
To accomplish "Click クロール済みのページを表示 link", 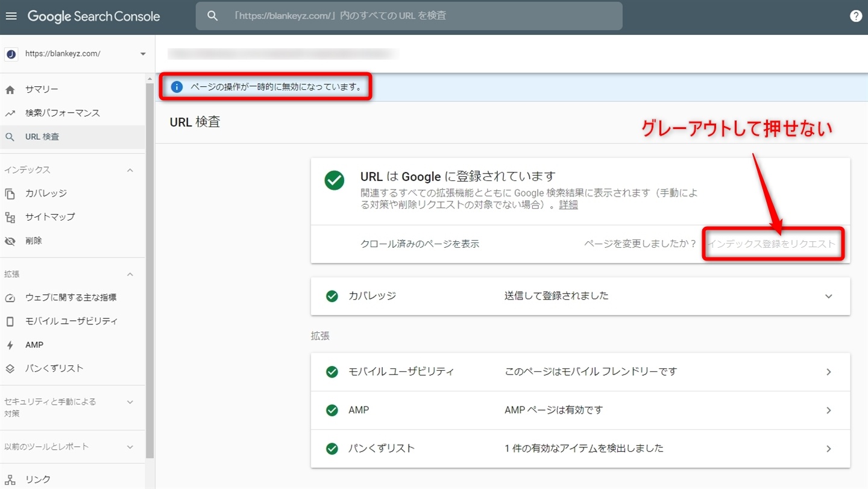I will point(420,244).
